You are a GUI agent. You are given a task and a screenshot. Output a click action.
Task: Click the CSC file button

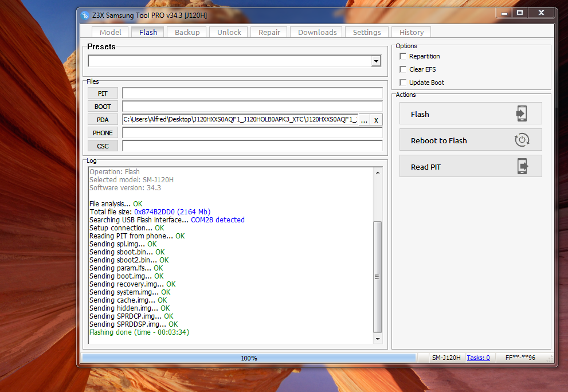(103, 146)
